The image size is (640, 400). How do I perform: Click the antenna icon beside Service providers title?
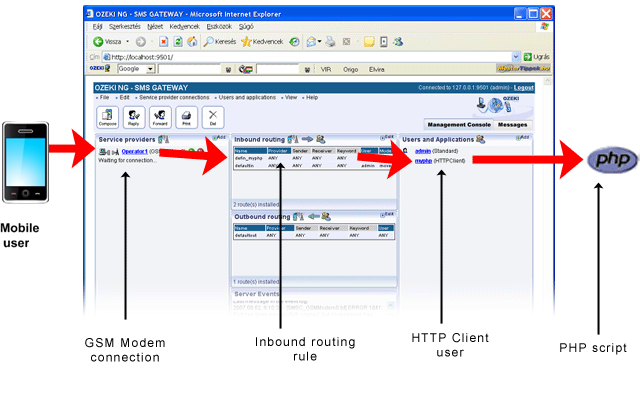click(164, 140)
